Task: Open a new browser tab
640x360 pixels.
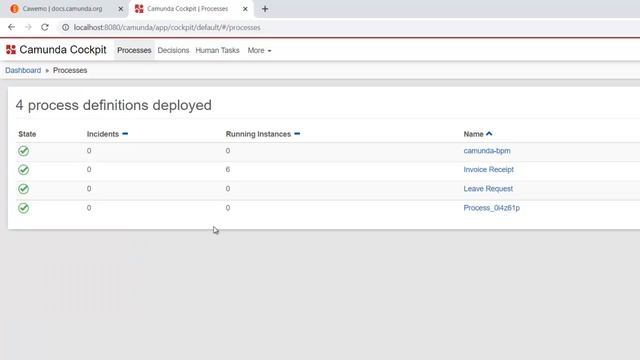Action: 265,9
